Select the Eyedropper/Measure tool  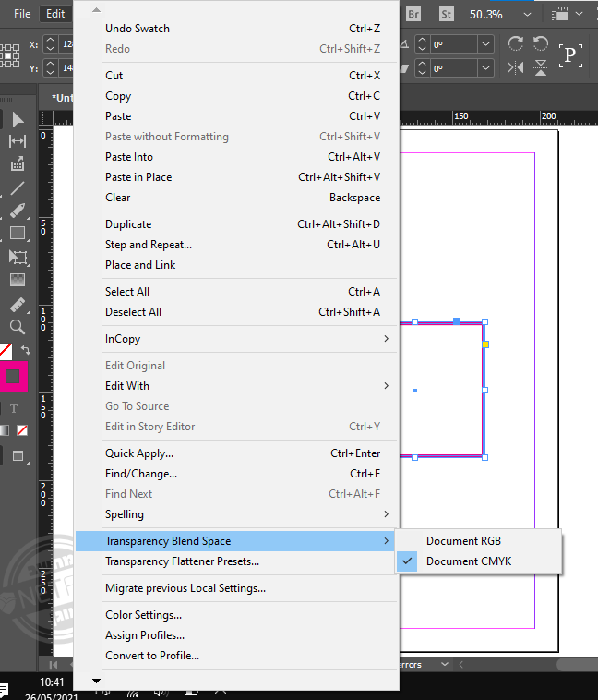18,305
